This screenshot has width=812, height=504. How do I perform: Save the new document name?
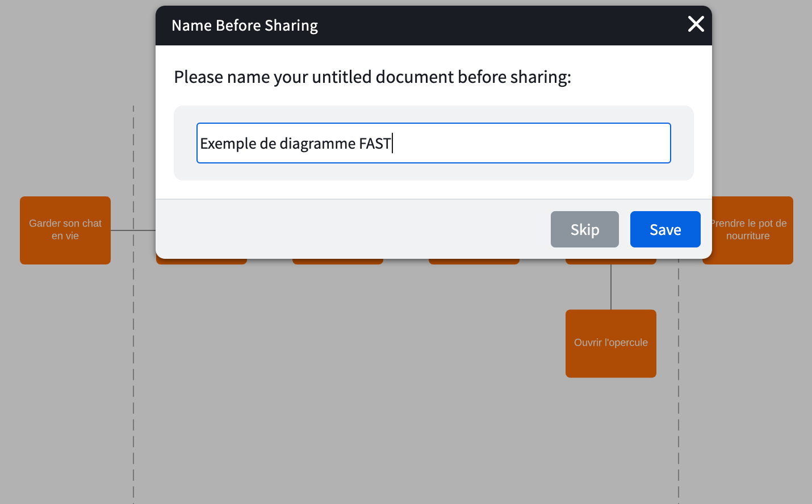pyautogui.click(x=665, y=229)
